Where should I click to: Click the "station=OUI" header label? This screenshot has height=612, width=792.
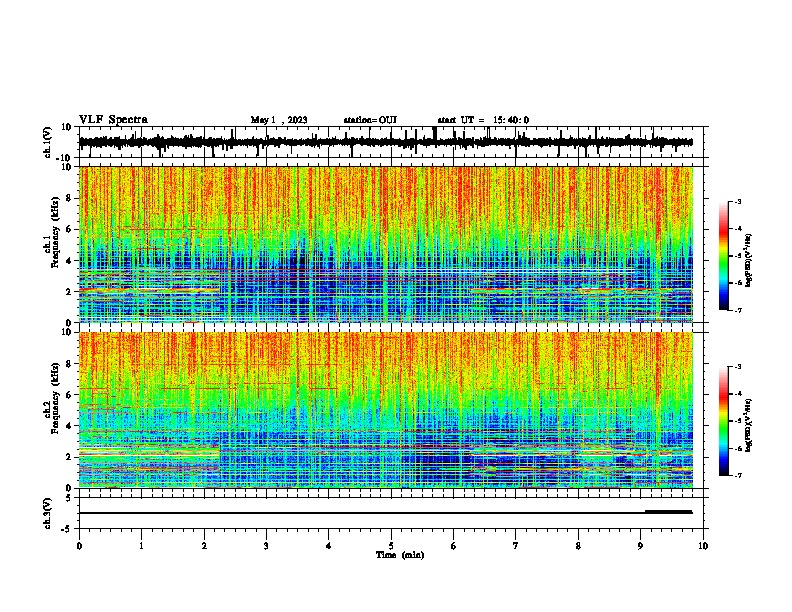370,120
